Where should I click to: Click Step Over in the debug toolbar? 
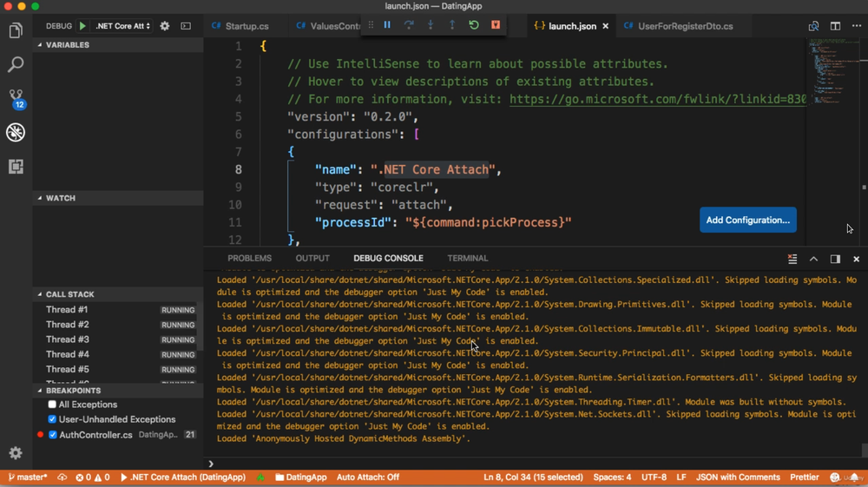[409, 25]
